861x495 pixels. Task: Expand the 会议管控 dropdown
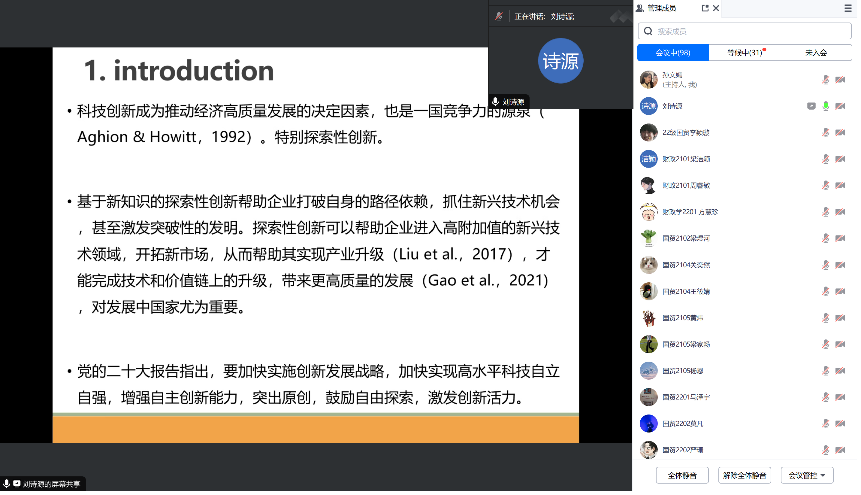click(x=807, y=475)
